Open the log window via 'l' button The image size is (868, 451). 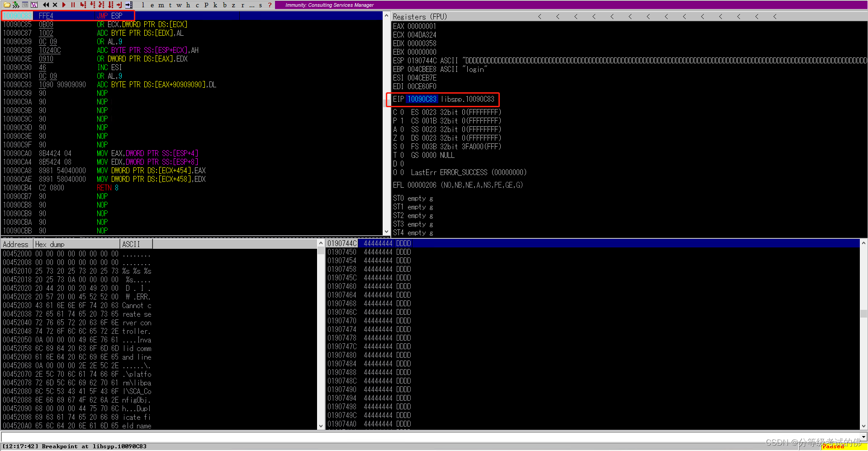[x=143, y=5]
